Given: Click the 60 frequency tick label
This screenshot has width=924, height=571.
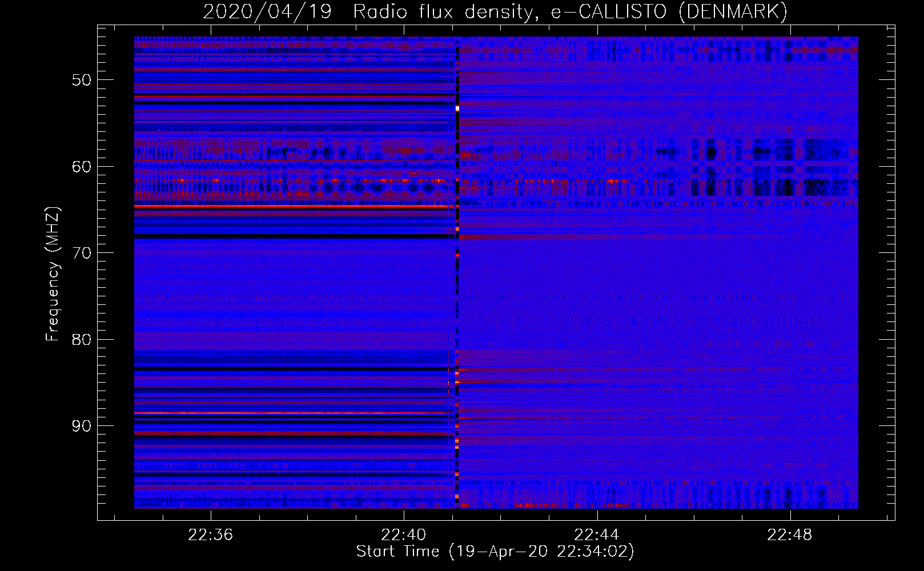Looking at the screenshot, I should point(82,167).
